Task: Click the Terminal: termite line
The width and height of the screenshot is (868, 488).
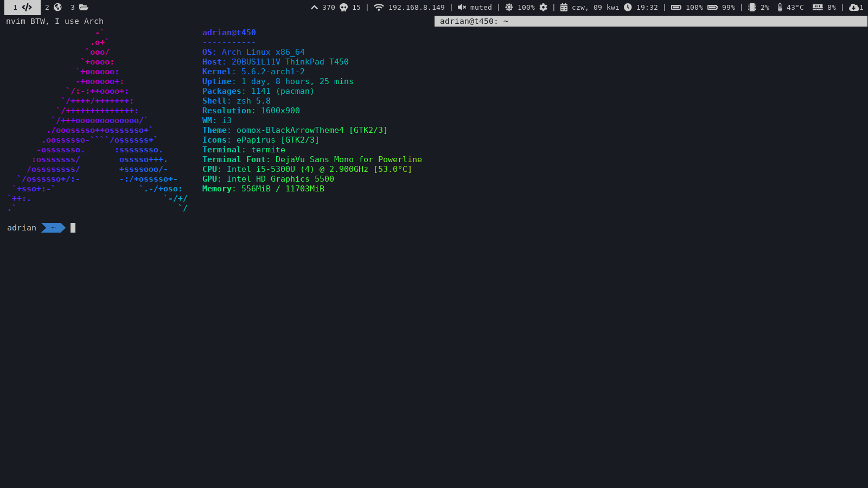Action: (244, 150)
